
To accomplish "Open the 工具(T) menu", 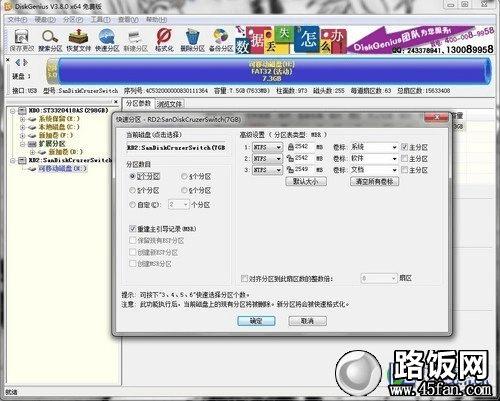I will [101, 20].
